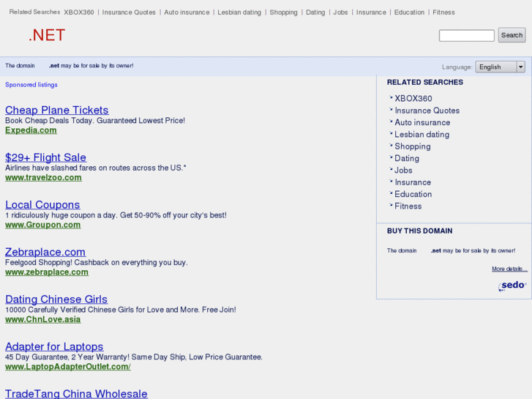Open Education in sidebar related searches

pyautogui.click(x=413, y=194)
